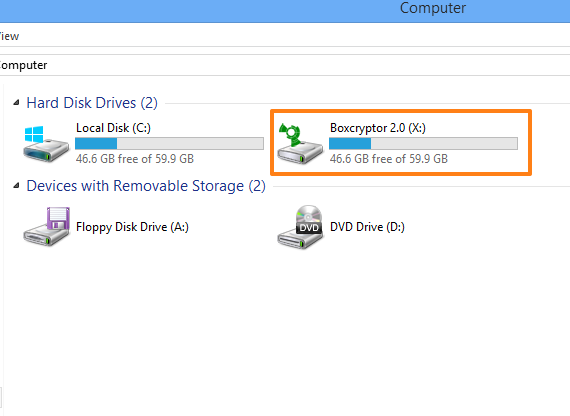The image size is (570, 416).
Task: Click the Boxcryptor (X:) capacity bar
Action: click(423, 143)
